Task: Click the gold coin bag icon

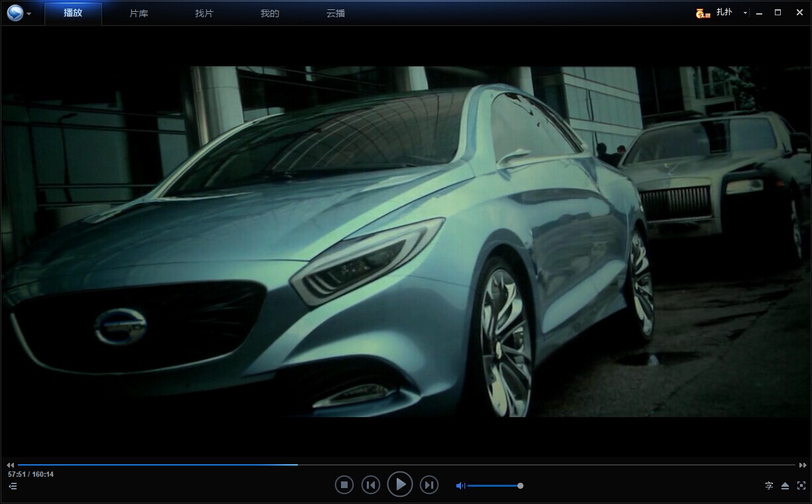Action: pos(703,13)
